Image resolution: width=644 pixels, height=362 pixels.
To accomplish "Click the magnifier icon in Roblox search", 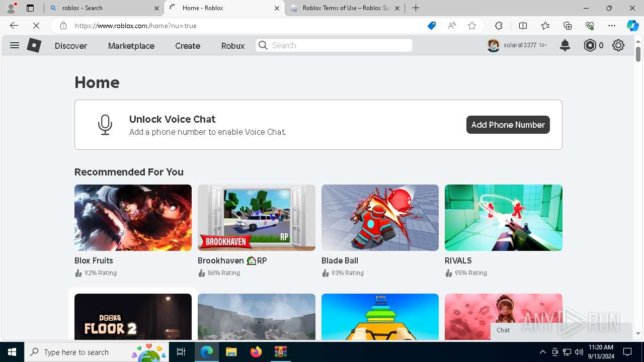I will coord(263,45).
